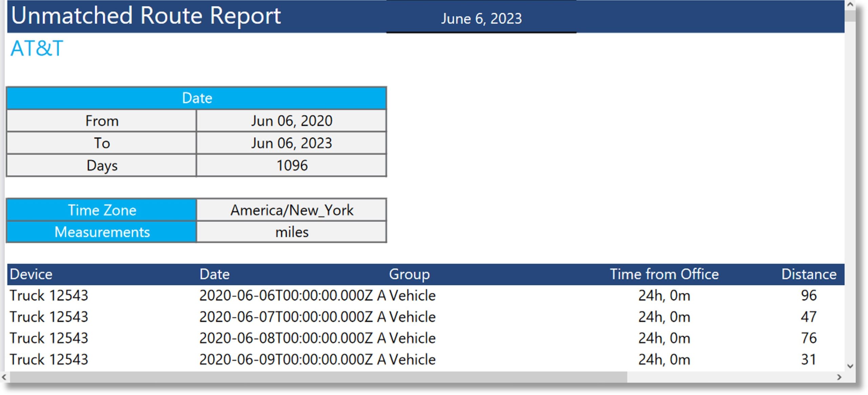Click the Measurements label cell
This screenshot has width=868, height=395.
click(102, 232)
